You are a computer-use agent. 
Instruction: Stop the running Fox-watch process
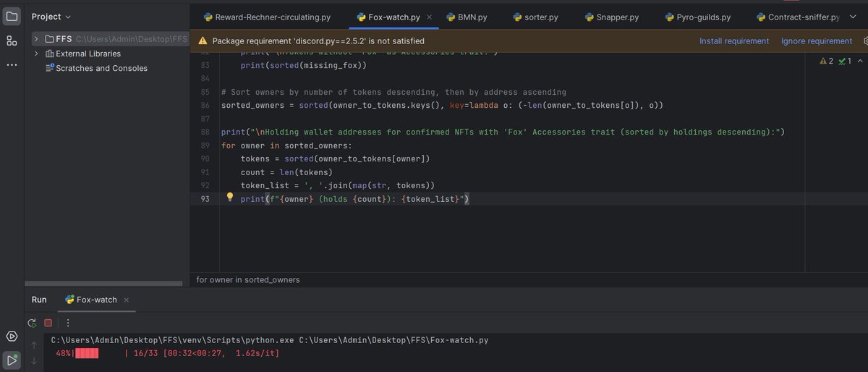48,323
